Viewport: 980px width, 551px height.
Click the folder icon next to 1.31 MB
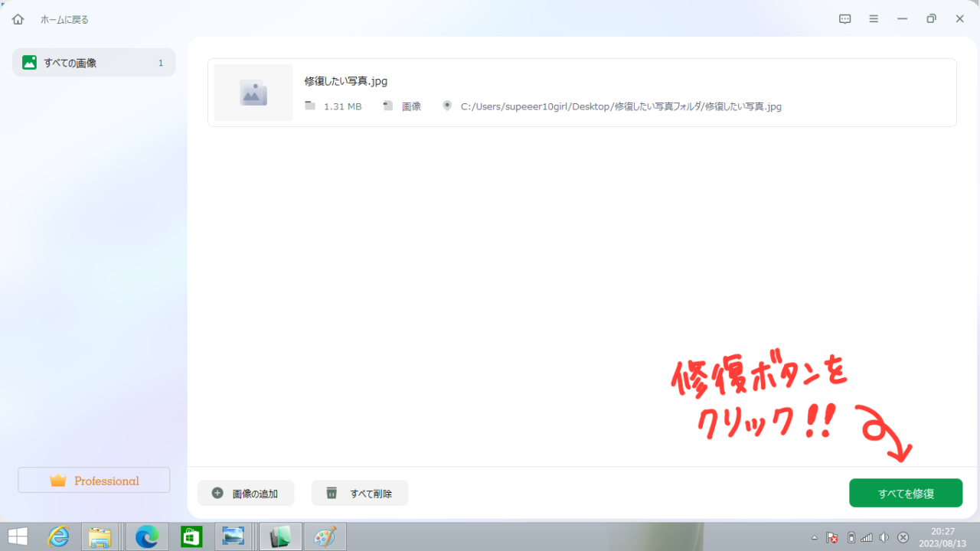pyautogui.click(x=309, y=106)
